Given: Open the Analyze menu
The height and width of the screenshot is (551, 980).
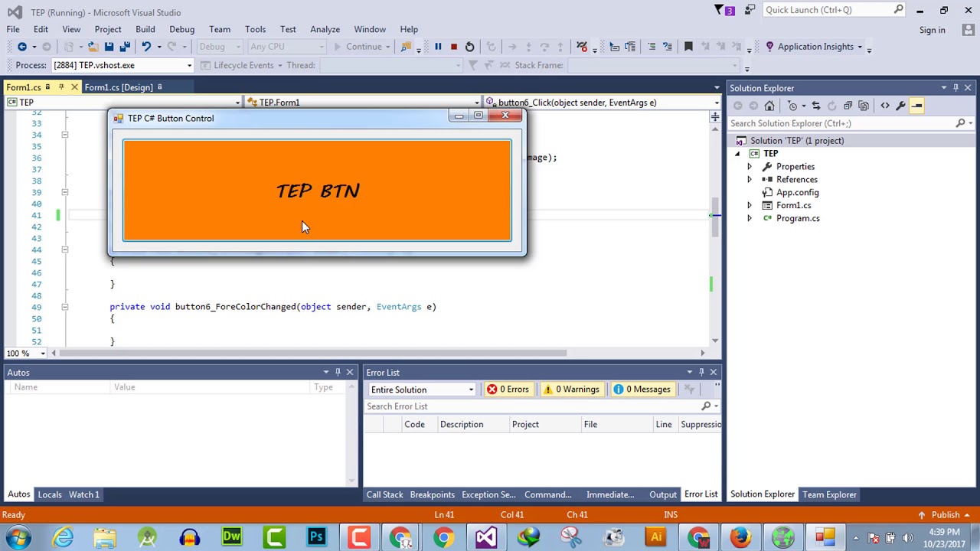Looking at the screenshot, I should [325, 29].
